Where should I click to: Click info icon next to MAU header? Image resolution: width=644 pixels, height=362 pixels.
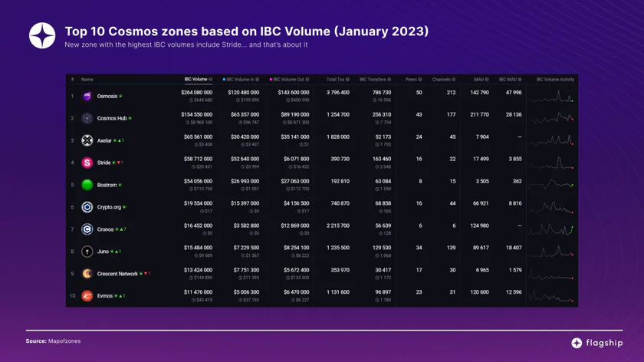coord(487,79)
